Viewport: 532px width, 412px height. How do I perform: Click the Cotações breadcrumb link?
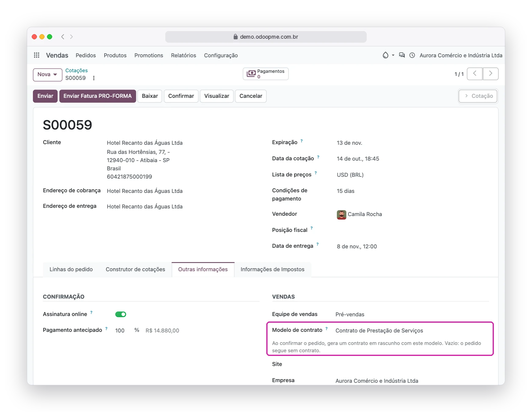point(77,70)
